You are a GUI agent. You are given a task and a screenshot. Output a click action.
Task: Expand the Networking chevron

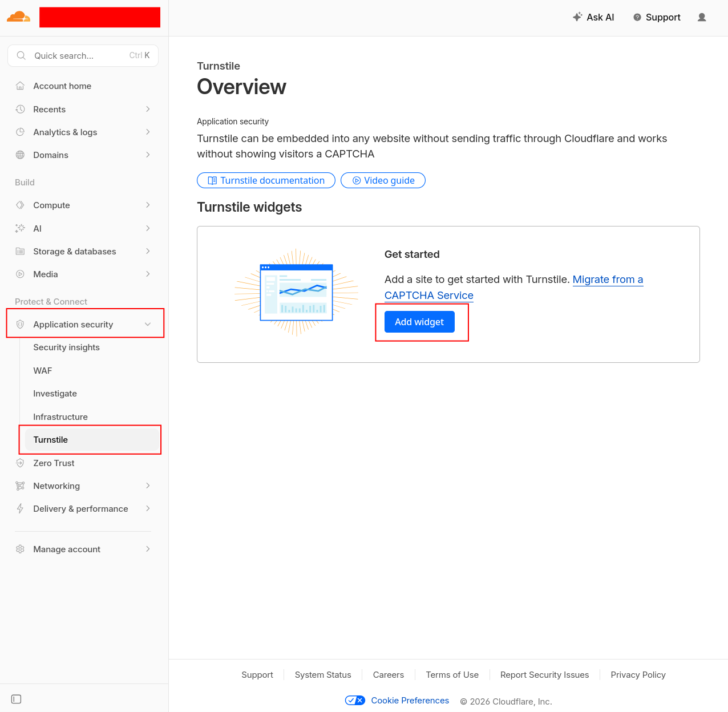coord(148,486)
